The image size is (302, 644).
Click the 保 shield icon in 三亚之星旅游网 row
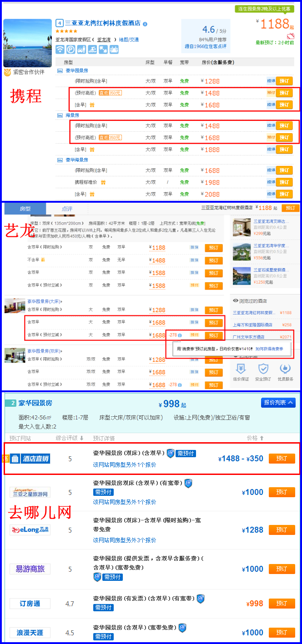(x=188, y=484)
